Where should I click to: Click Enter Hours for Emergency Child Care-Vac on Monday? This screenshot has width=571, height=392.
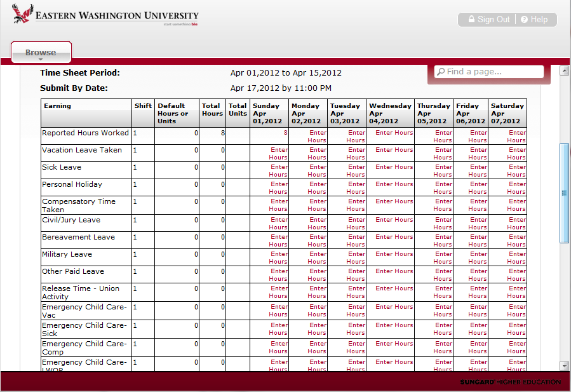[317, 311]
